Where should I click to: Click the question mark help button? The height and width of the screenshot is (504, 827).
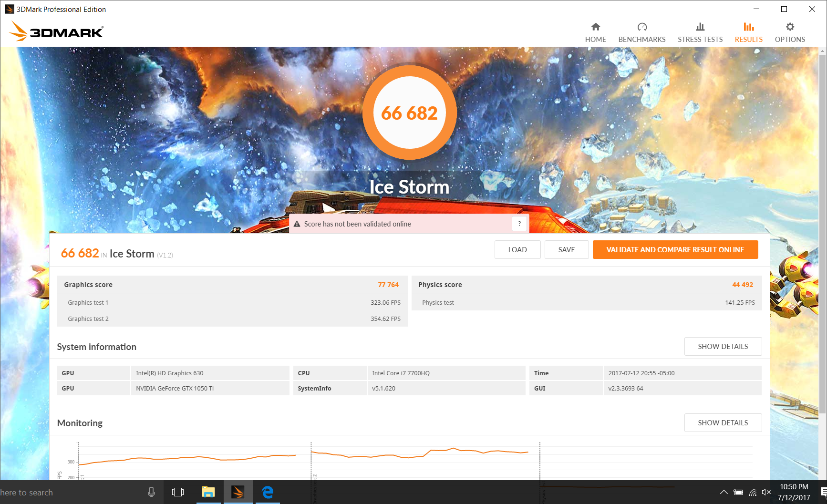pos(519,224)
